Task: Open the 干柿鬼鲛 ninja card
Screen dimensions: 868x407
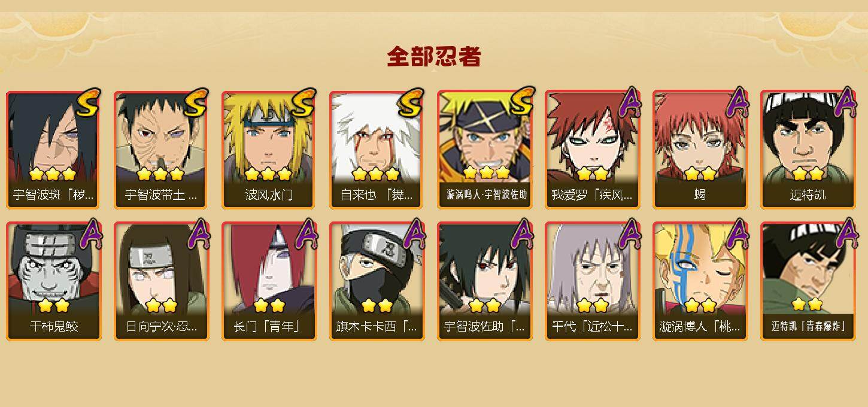Action: [x=54, y=281]
